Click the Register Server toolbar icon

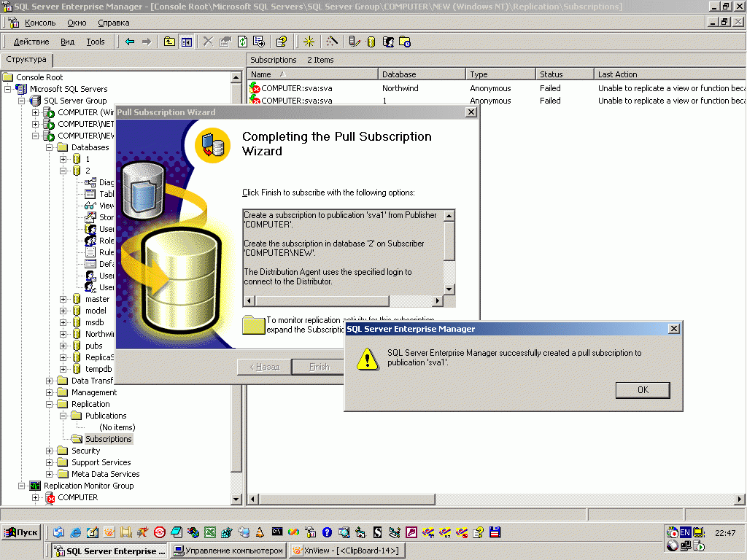click(354, 42)
